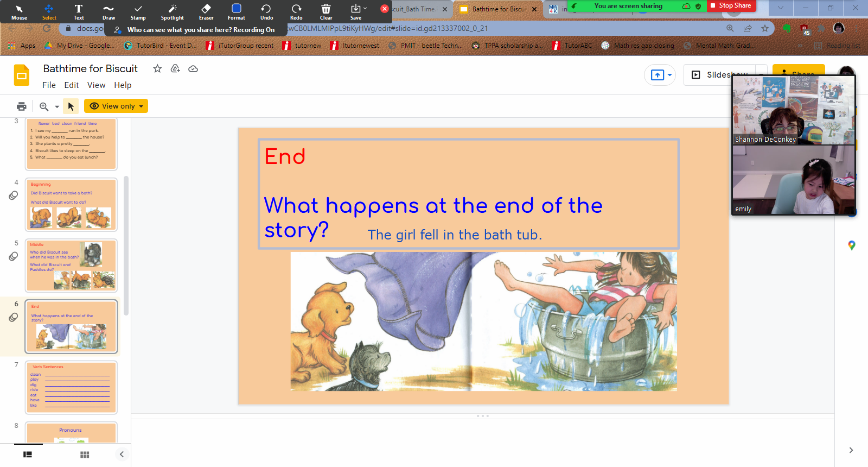The width and height of the screenshot is (868, 467).
Task: Check the cloud document status icon
Action: [x=193, y=68]
